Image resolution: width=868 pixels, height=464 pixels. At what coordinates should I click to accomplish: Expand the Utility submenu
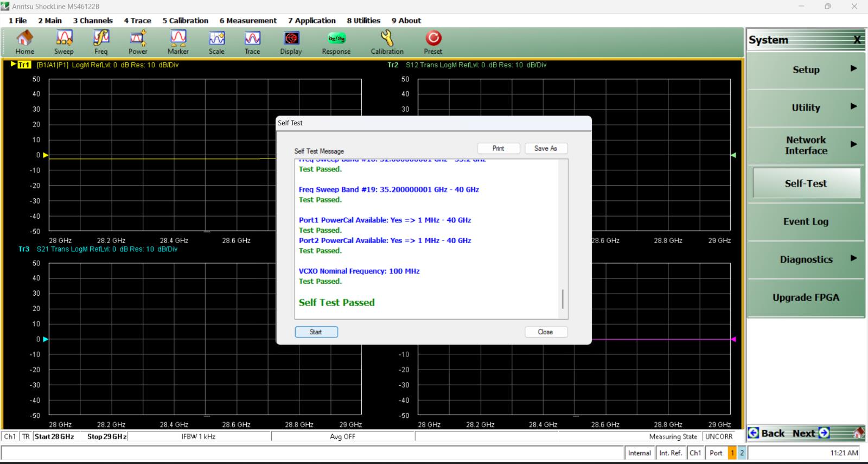[806, 108]
